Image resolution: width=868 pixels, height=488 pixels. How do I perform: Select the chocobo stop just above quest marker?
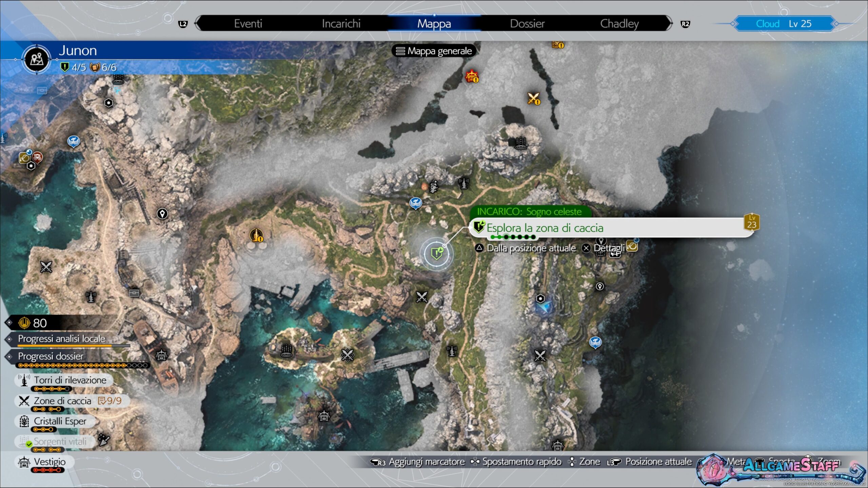(x=415, y=204)
